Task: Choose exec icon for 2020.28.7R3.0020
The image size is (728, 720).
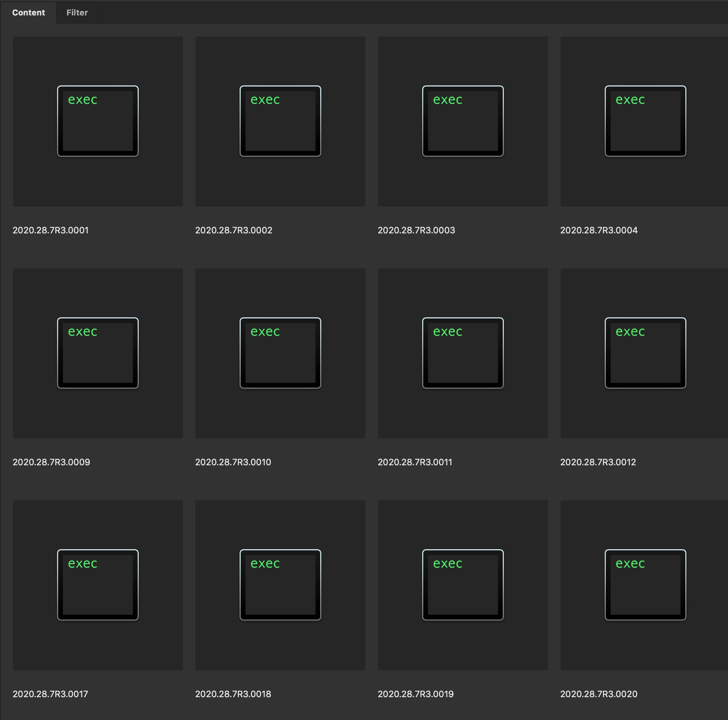Action: pos(645,585)
